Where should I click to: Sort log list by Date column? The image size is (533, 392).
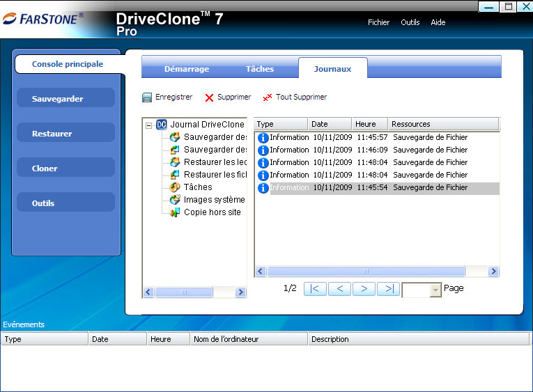pyautogui.click(x=330, y=124)
